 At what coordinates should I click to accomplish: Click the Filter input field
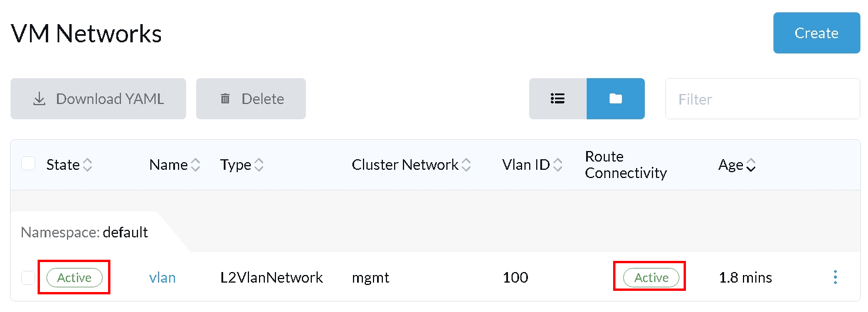[762, 99]
